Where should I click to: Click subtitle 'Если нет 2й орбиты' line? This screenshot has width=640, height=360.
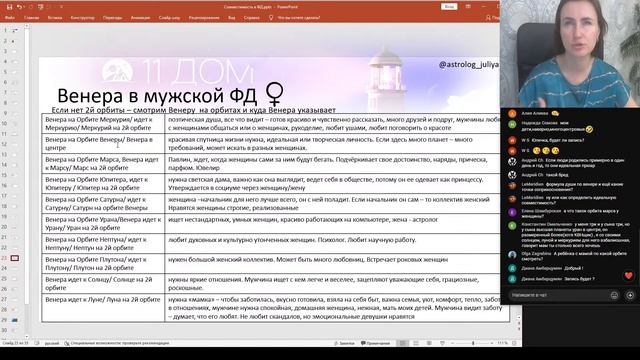tap(193, 110)
